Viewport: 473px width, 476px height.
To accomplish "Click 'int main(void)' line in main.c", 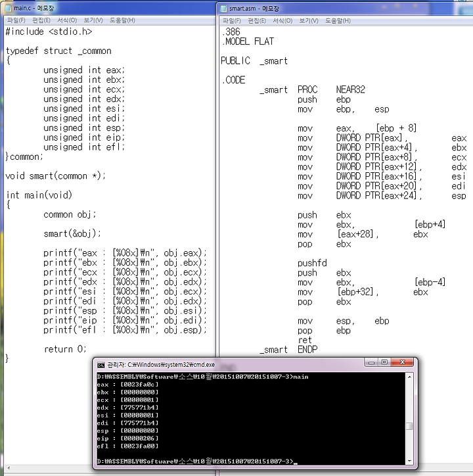I will pyautogui.click(x=39, y=195).
